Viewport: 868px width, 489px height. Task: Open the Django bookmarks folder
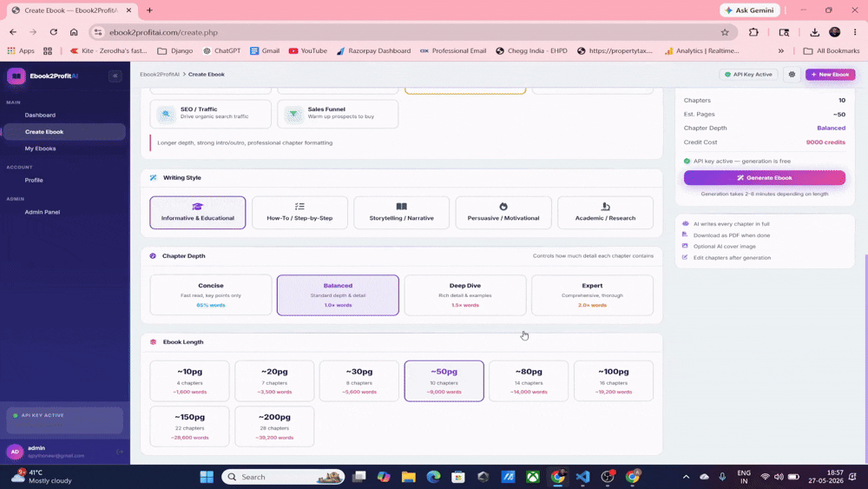point(175,50)
